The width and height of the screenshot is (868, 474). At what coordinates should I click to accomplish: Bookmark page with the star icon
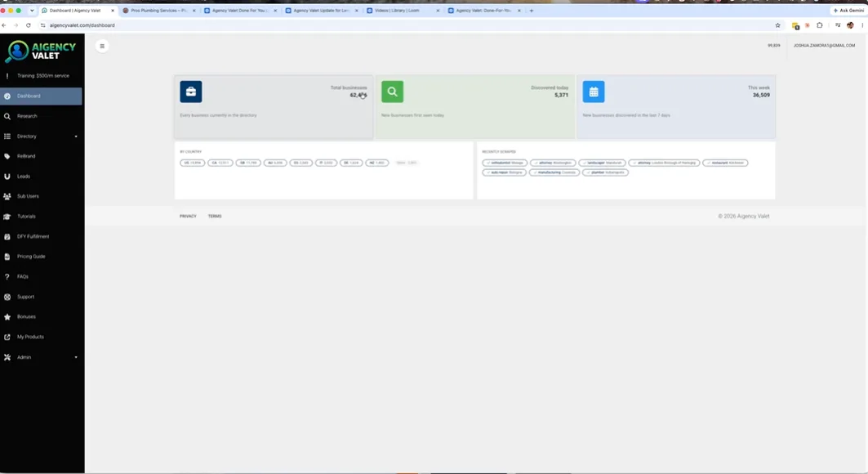point(777,25)
